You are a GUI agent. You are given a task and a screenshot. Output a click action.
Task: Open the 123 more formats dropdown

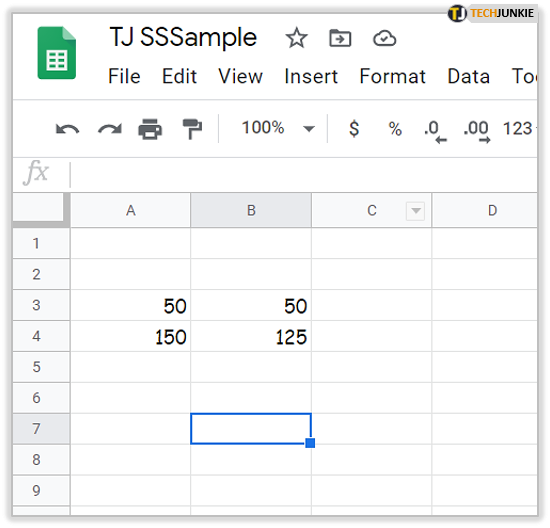coord(519,128)
